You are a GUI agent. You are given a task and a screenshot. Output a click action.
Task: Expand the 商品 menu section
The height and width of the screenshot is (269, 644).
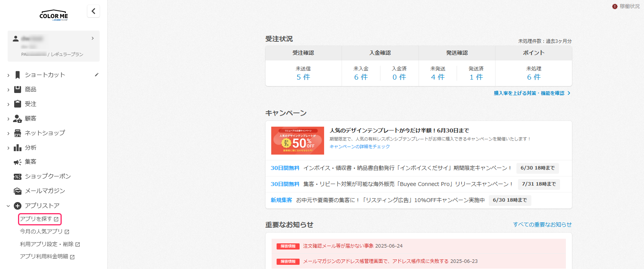click(x=30, y=90)
